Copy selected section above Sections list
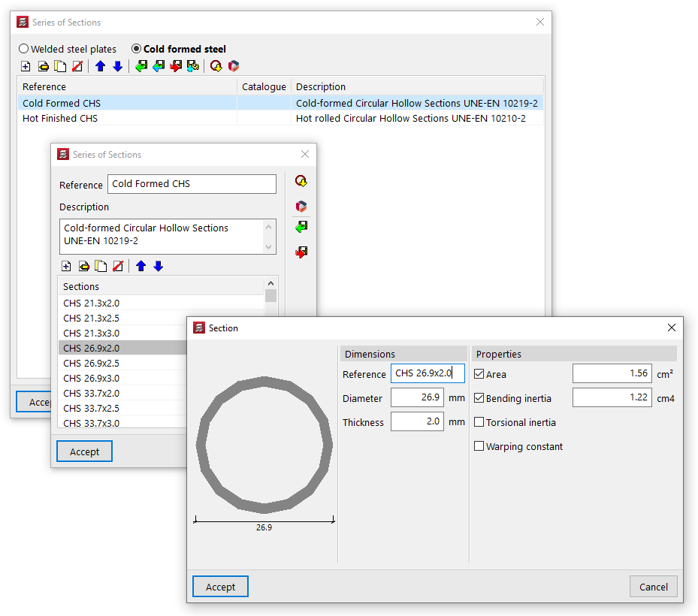The image size is (698, 616). (x=101, y=266)
